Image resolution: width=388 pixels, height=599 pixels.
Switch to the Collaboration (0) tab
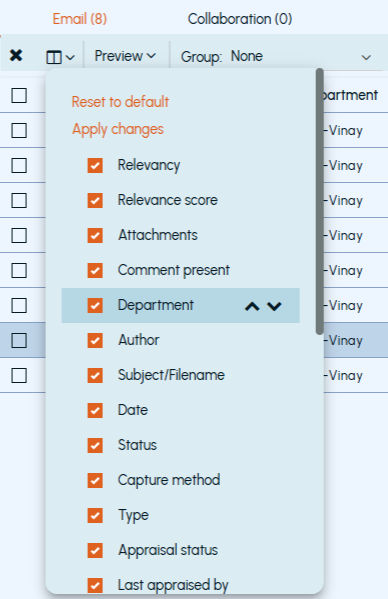pyautogui.click(x=240, y=19)
